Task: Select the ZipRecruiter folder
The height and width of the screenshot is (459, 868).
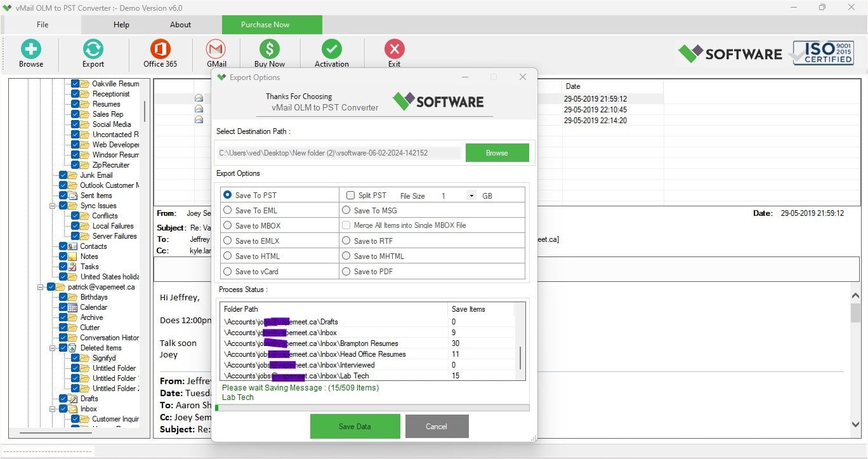Action: pos(111,165)
